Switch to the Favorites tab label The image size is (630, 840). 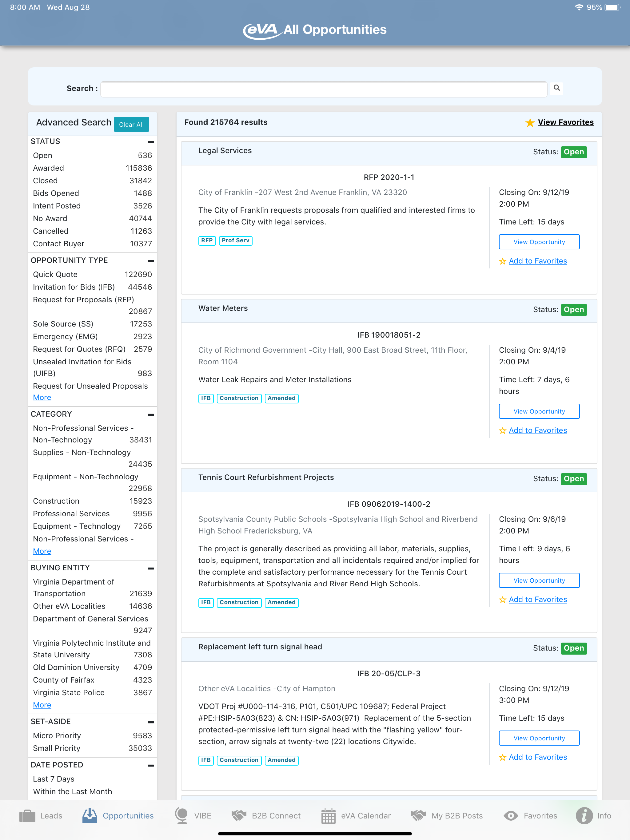point(540,816)
